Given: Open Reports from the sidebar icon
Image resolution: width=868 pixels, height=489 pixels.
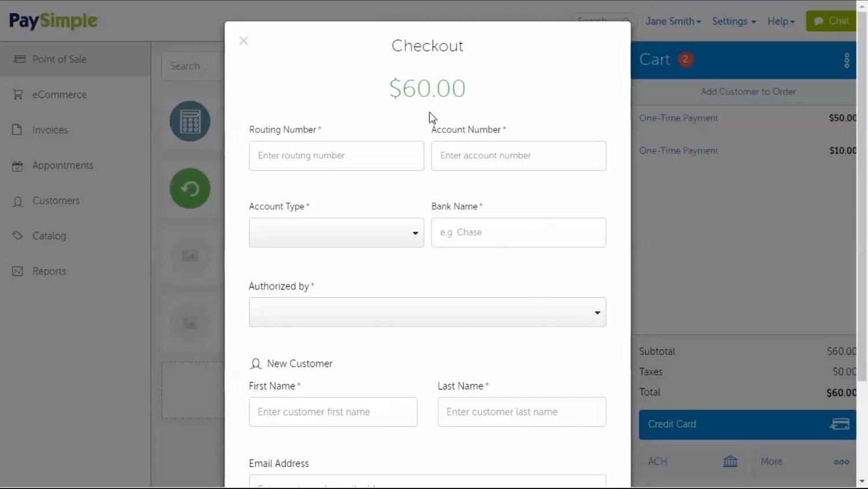Looking at the screenshot, I should (x=17, y=271).
